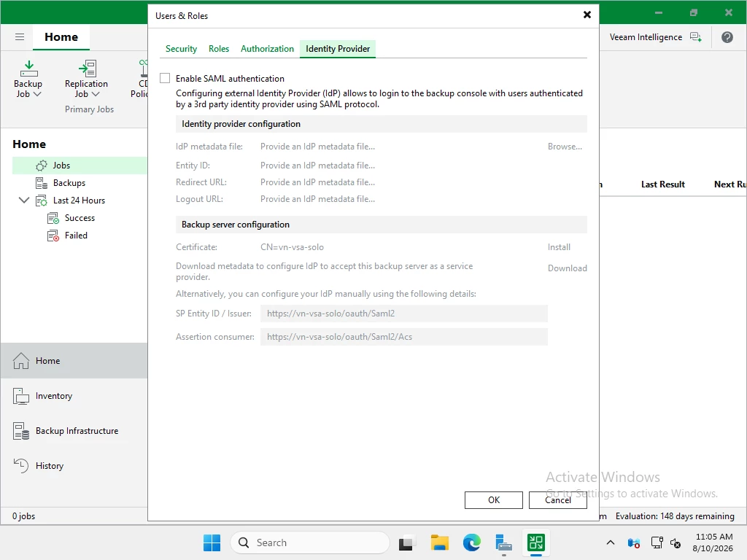The height and width of the screenshot is (560, 747).
Task: Collapse the Last 24 Hours tree node
Action: tap(24, 200)
